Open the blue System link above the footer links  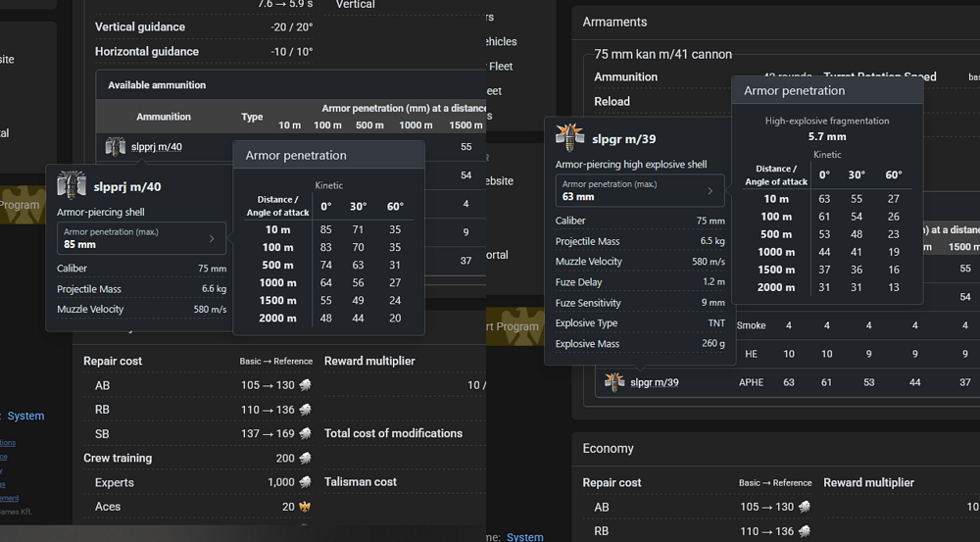click(25, 416)
